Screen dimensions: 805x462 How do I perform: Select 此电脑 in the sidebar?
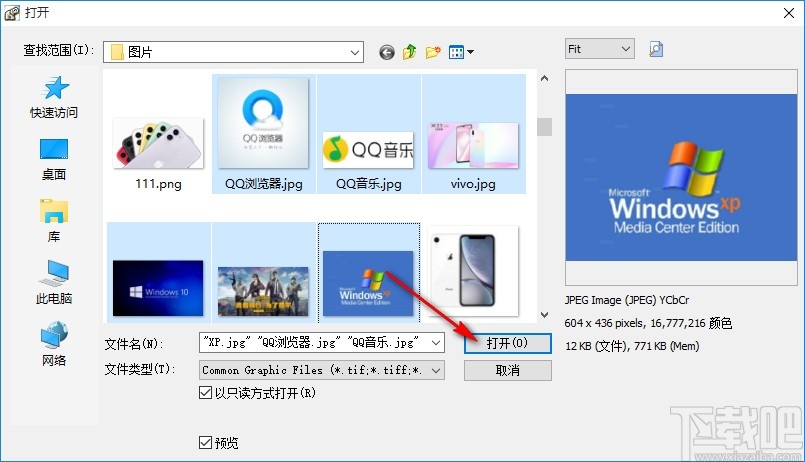[x=54, y=283]
